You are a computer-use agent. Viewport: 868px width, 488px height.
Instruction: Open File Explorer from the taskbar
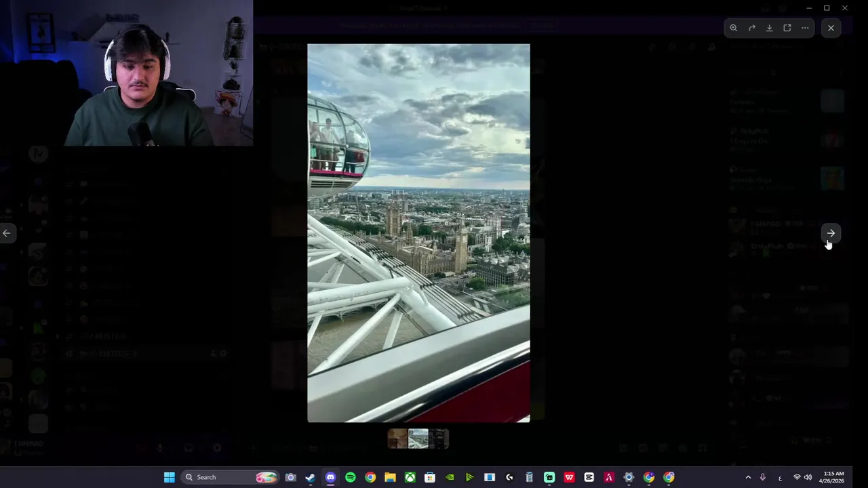[390, 477]
